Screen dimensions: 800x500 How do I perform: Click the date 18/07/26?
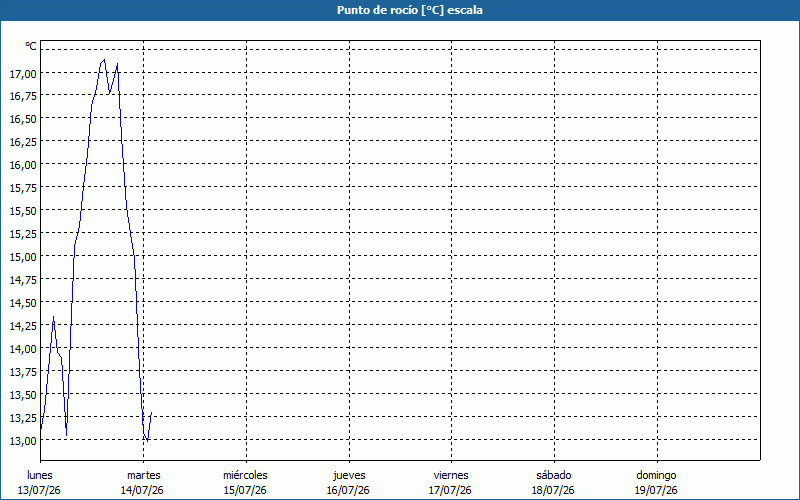[553, 490]
